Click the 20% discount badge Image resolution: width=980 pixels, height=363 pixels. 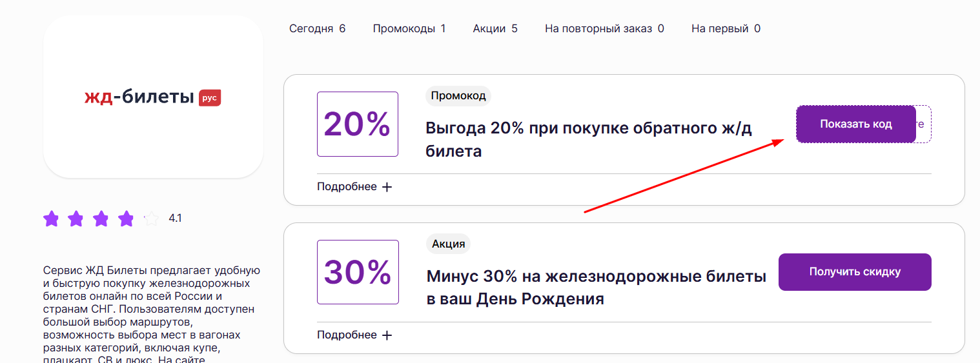click(x=358, y=124)
